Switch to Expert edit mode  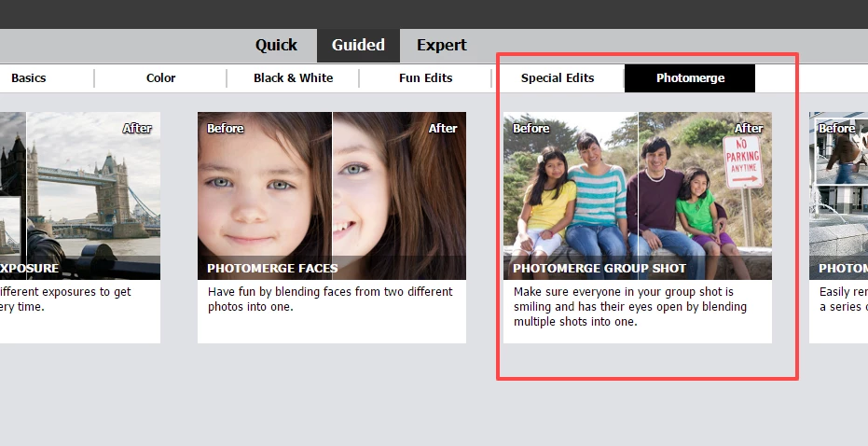[442, 45]
